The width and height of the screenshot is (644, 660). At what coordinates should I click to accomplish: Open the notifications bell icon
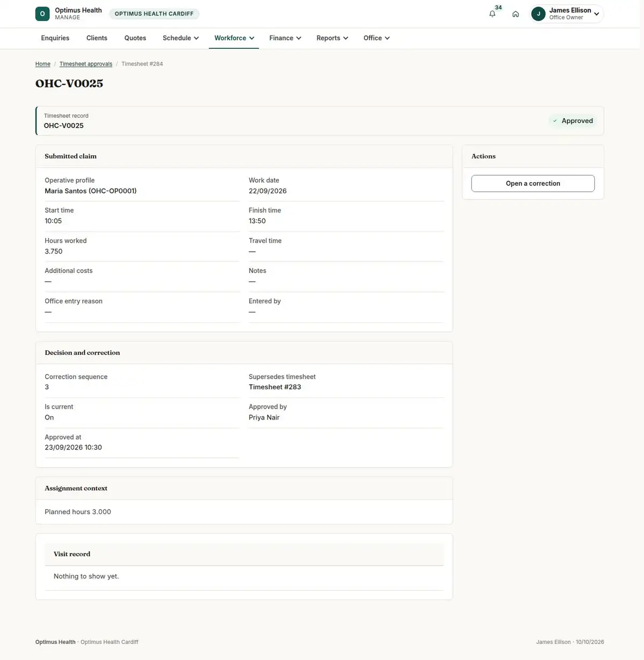[x=492, y=14]
